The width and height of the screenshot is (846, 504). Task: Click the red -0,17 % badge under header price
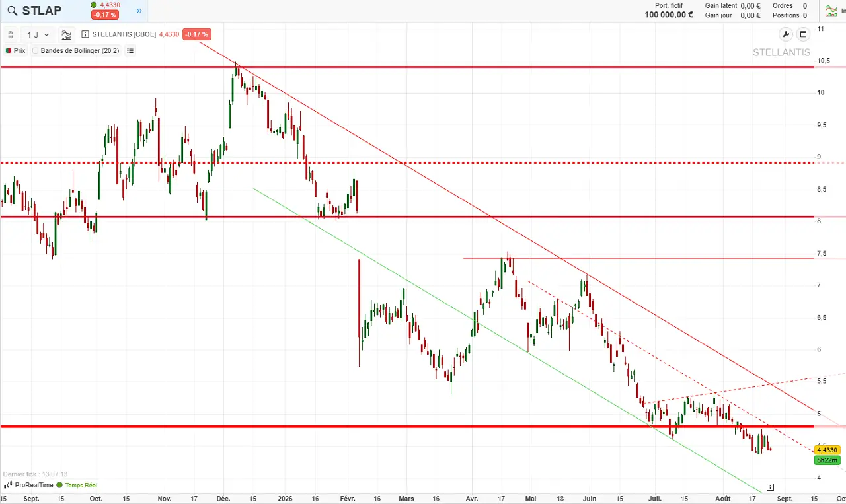tap(105, 15)
